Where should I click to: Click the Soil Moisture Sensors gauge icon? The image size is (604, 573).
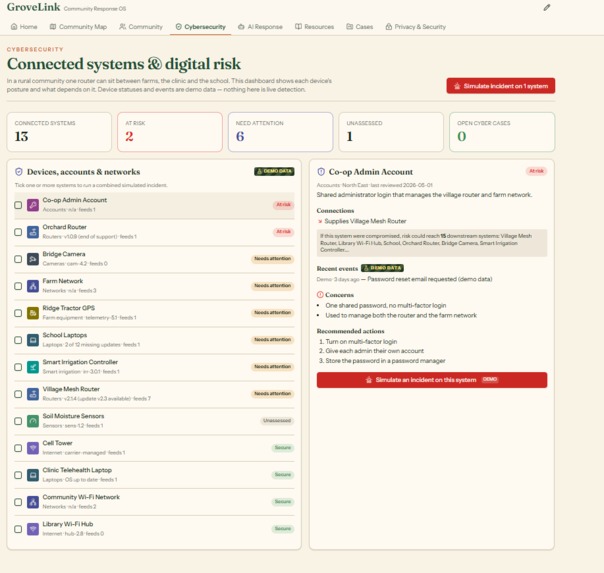[33, 421]
